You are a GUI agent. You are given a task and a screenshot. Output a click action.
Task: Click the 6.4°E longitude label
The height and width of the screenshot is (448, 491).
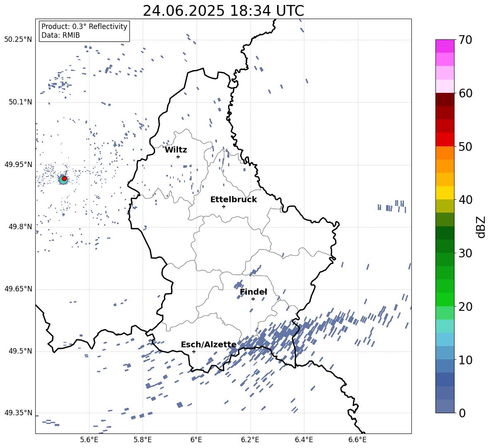(x=304, y=440)
